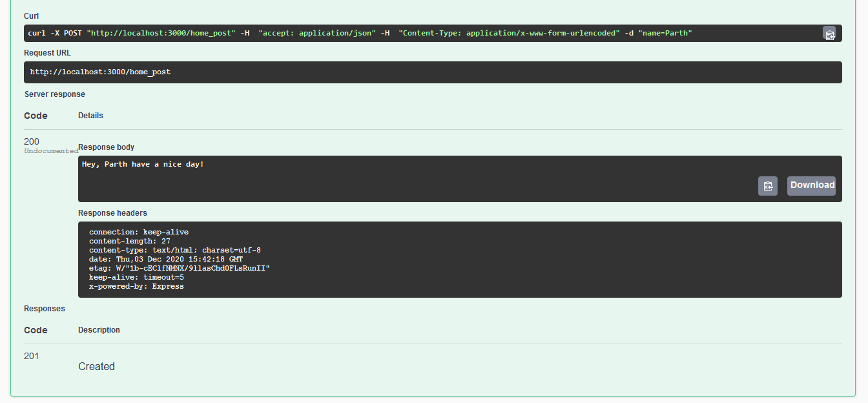Click the Response headers label
This screenshot has height=403, width=868.
click(112, 212)
